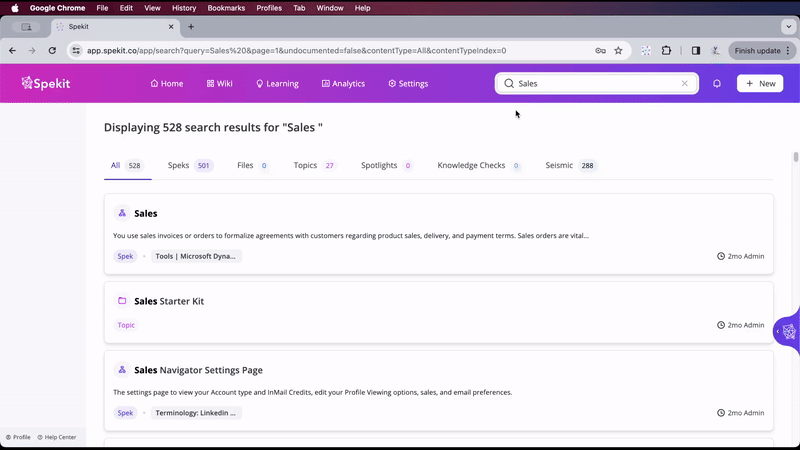Select the All results tab

pos(127,165)
